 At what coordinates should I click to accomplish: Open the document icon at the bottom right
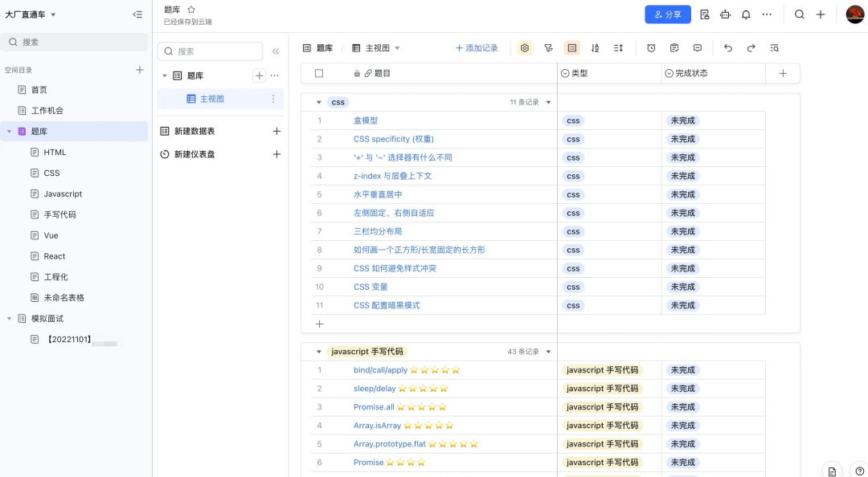[x=832, y=471]
